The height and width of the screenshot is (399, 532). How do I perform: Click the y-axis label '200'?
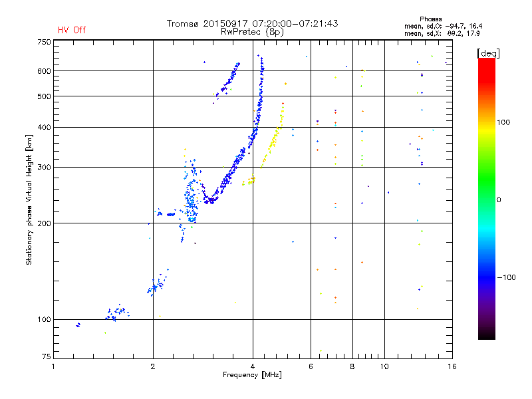(44, 223)
